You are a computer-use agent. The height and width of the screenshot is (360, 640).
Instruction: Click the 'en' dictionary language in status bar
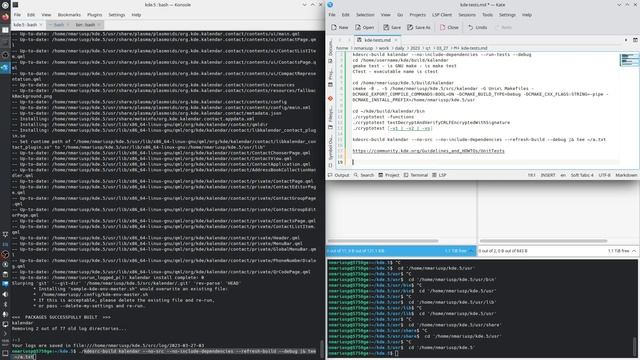(x=563, y=175)
